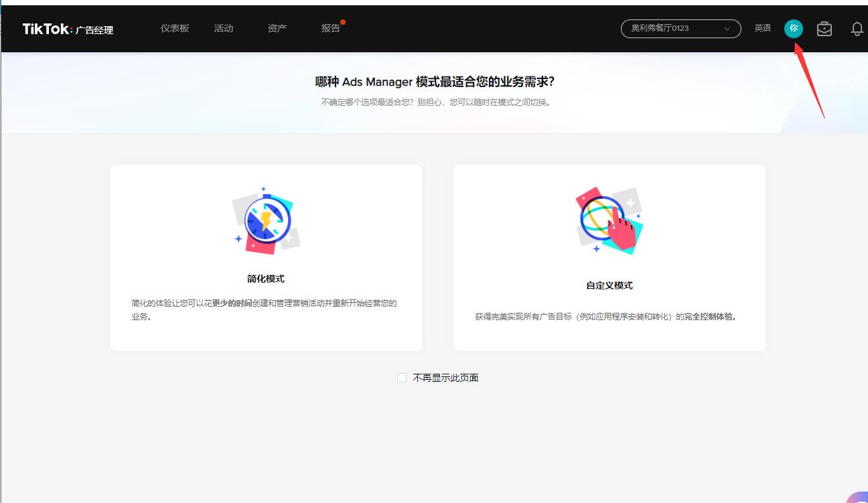Screen dimensions: 868x503
Task: Click the briefcase business center icon
Action: point(824,29)
